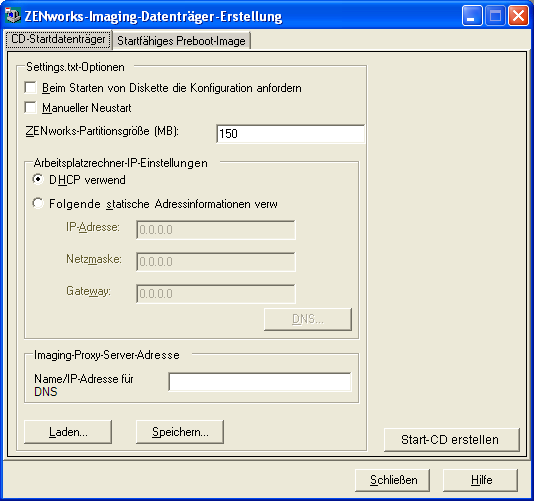The image size is (534, 501).
Task: Click the IP-Adresse: label text
Action: pos(93,227)
